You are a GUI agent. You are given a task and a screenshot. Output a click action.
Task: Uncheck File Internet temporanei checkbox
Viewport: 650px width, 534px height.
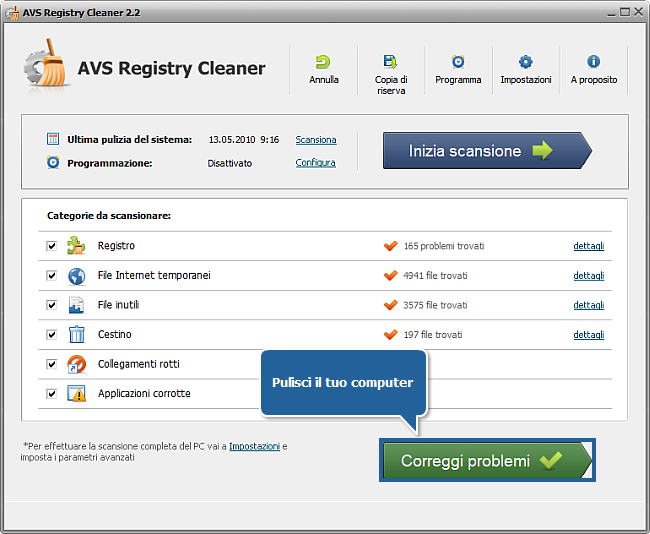[x=51, y=275]
